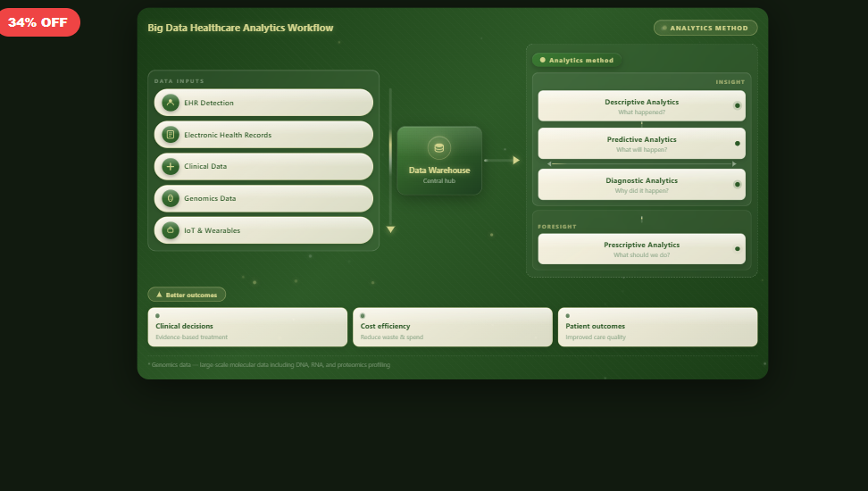Toggle the dot on Prescriptive Analytics
The image size is (868, 491).
[x=738, y=249]
